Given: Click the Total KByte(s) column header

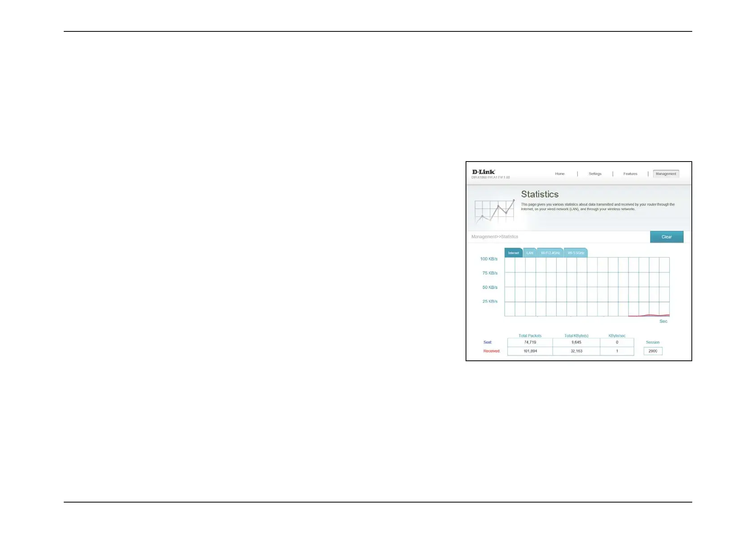Looking at the screenshot, I should pos(576,336).
